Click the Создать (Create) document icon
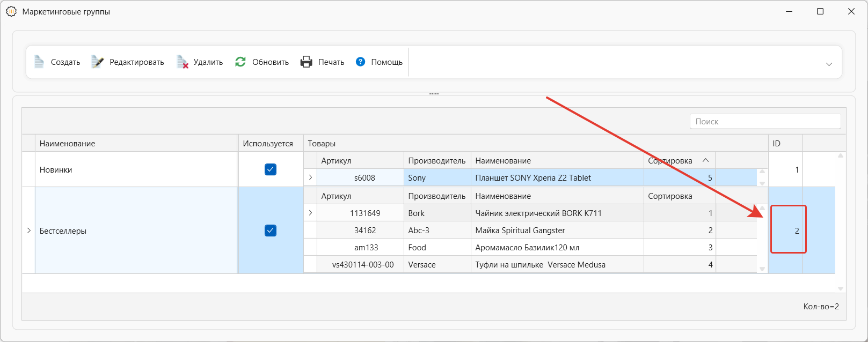The width and height of the screenshot is (868, 342). (x=39, y=62)
